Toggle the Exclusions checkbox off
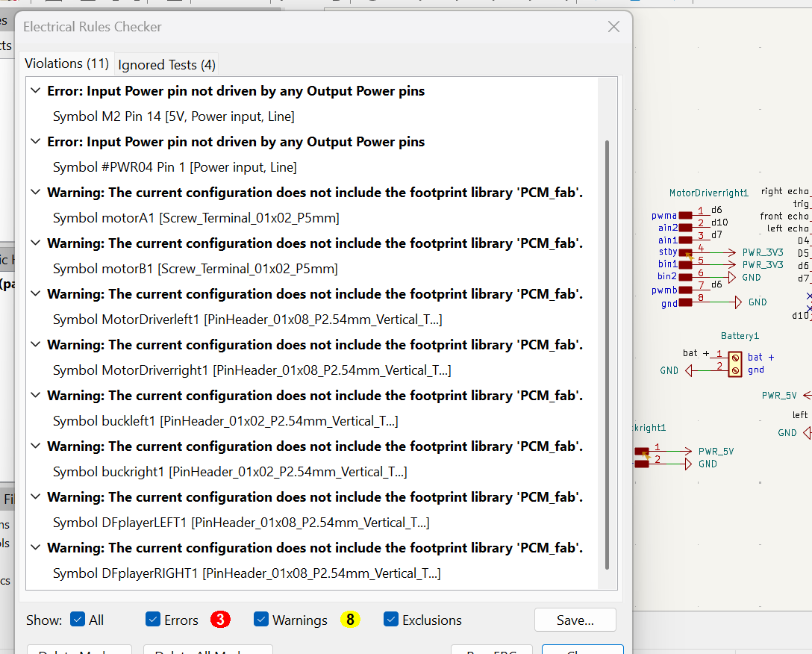Viewport: 812px width, 654px height. [391, 620]
